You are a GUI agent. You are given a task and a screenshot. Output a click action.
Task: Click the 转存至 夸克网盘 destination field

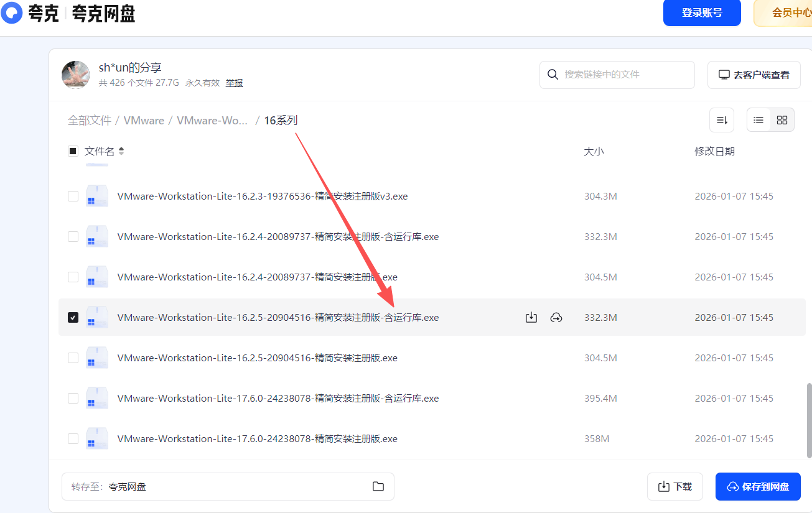tap(228, 486)
